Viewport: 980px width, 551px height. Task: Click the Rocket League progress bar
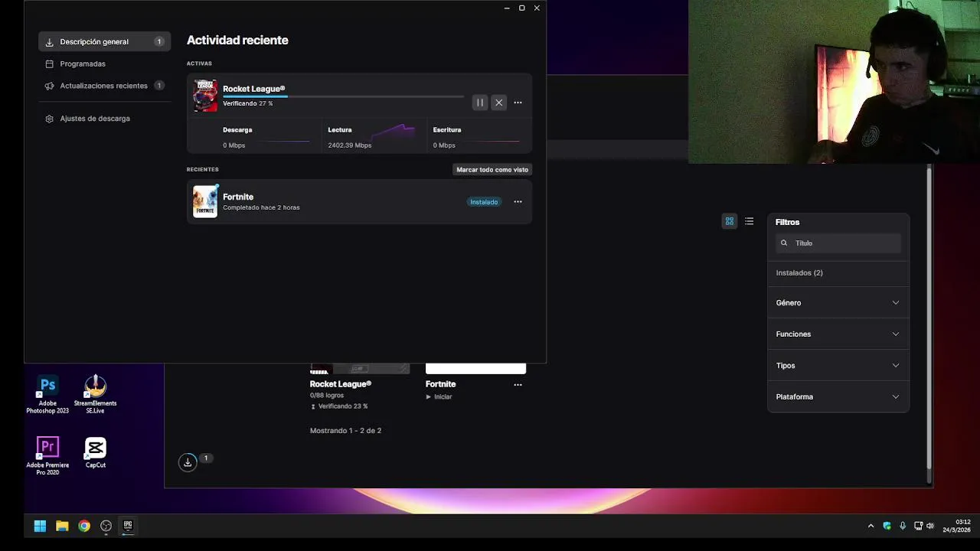343,97
